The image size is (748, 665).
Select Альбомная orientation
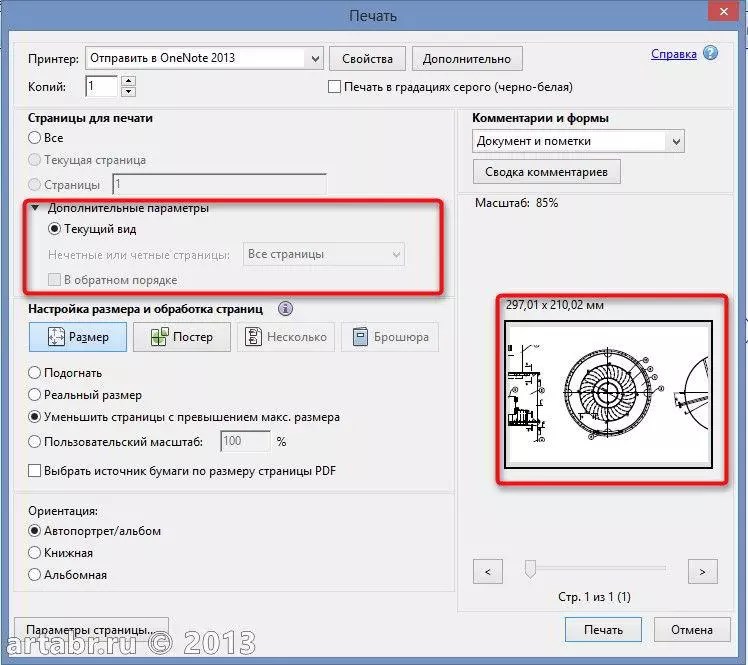click(36, 575)
